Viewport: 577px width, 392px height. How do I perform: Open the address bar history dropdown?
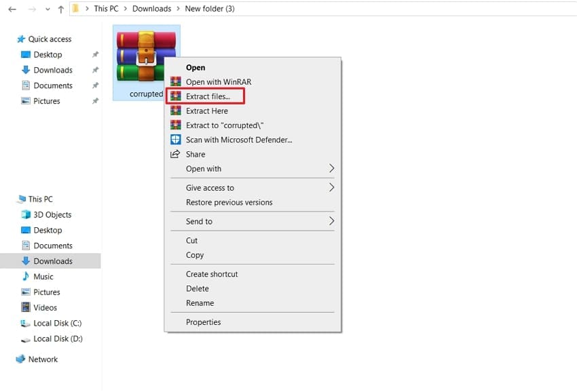tap(46, 8)
